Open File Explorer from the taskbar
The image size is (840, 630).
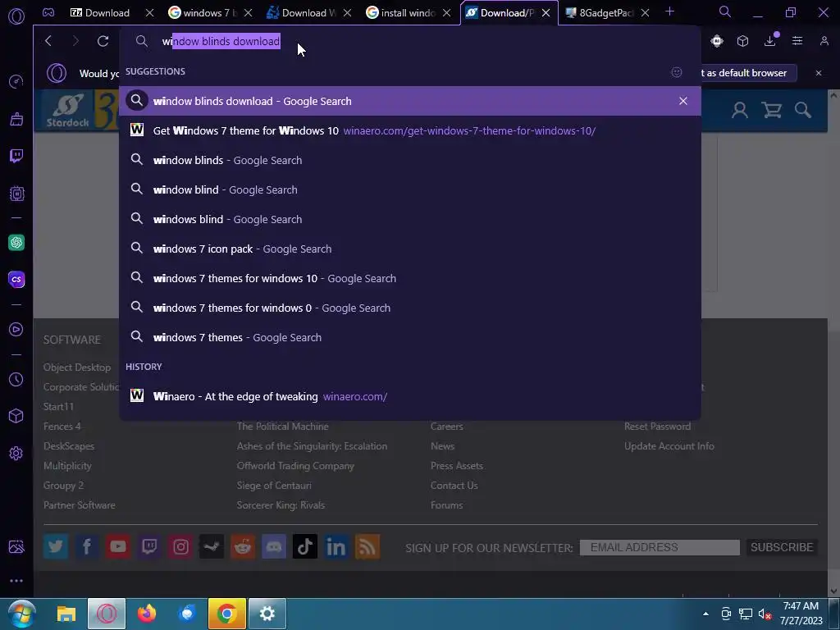pos(66,614)
